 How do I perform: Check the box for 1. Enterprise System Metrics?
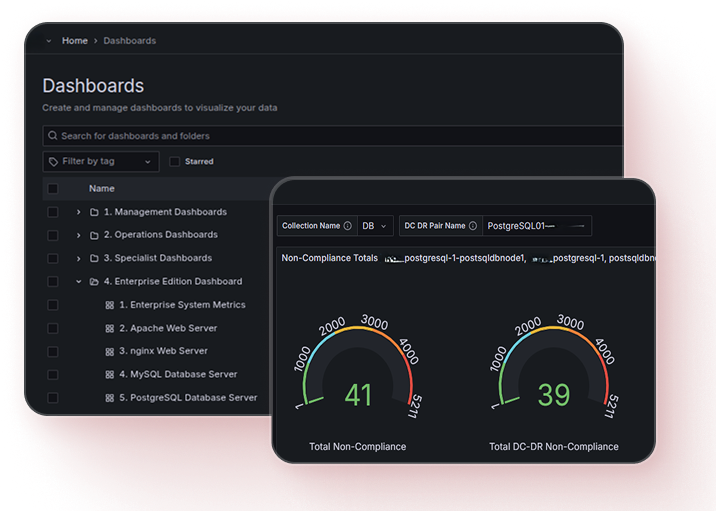click(x=53, y=305)
